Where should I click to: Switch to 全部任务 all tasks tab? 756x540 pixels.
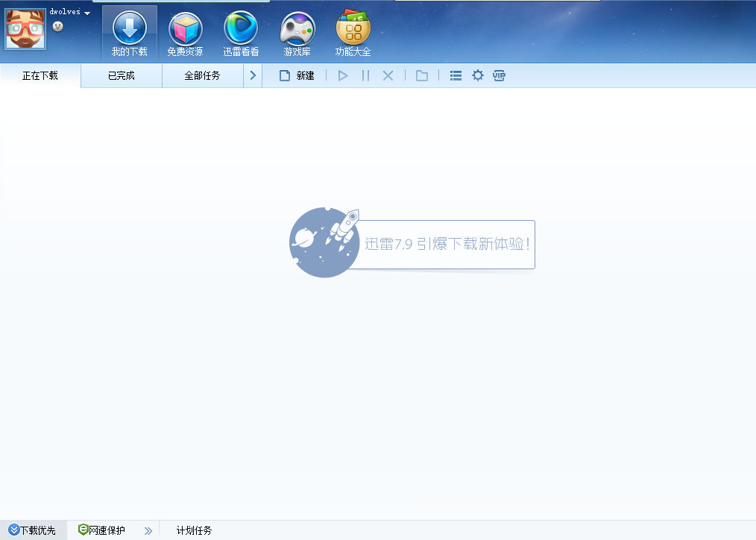pos(202,75)
